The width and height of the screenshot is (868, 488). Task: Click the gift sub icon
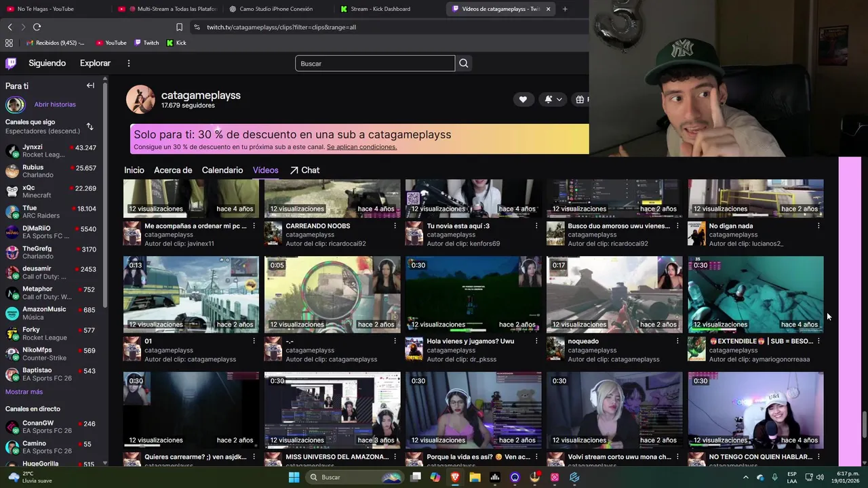(x=580, y=100)
